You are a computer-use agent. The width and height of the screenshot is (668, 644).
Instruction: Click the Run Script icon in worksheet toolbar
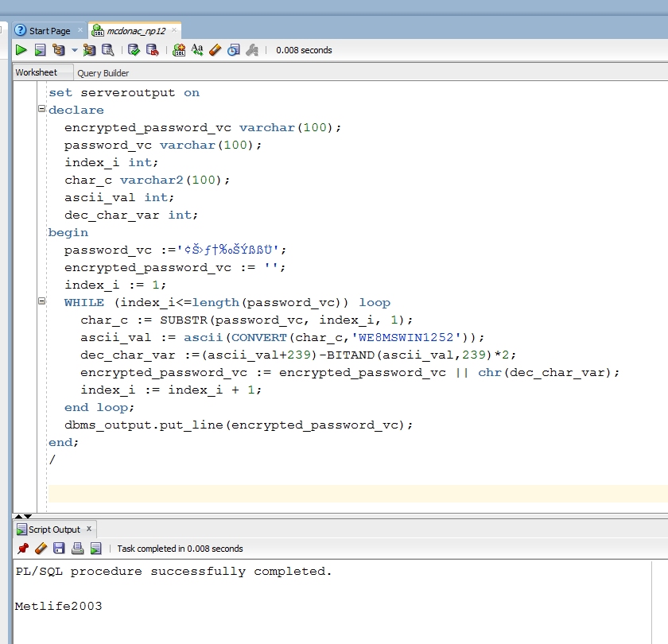pyautogui.click(x=40, y=50)
